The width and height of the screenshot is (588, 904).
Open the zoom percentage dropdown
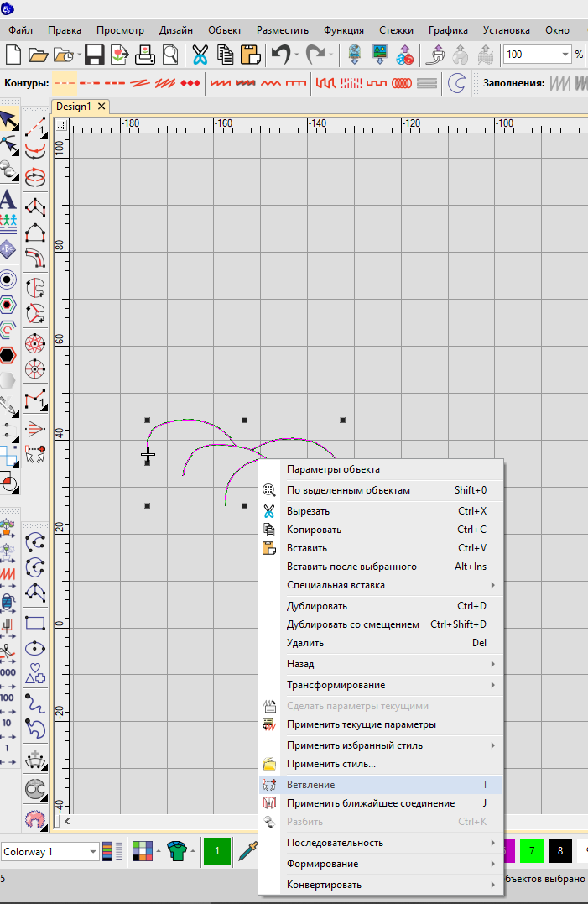coord(565,55)
